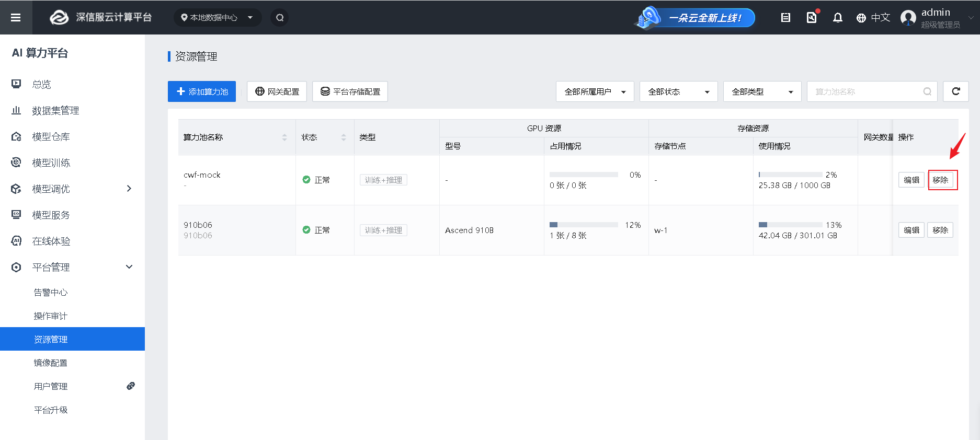Click the globe language icon
The image size is (980, 440).
click(861, 18)
